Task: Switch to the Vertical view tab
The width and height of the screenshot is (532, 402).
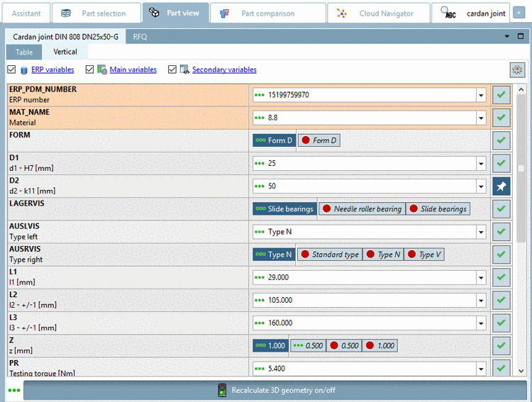Action: tap(65, 52)
